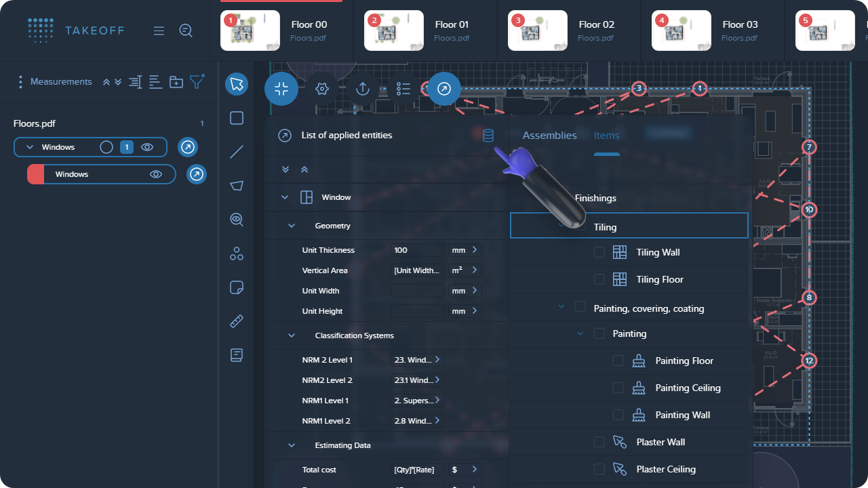Image resolution: width=868 pixels, height=488 pixels.
Task: Open Floor 03 page tab
Action: [713, 30]
